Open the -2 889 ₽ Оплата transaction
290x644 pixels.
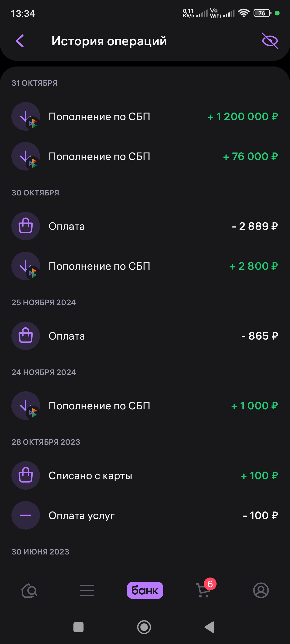(x=145, y=226)
